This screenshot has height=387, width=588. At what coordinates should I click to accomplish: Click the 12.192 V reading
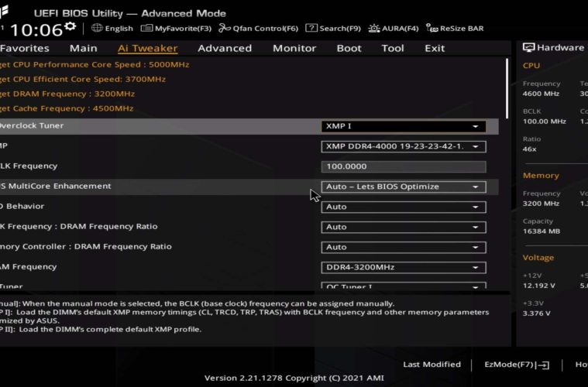click(539, 286)
